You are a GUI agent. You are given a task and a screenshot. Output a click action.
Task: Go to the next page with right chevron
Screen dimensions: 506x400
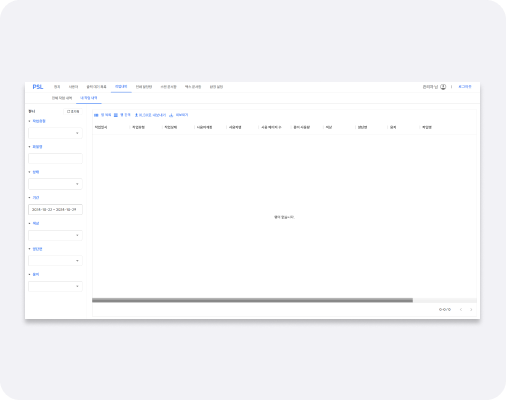[x=471, y=310]
